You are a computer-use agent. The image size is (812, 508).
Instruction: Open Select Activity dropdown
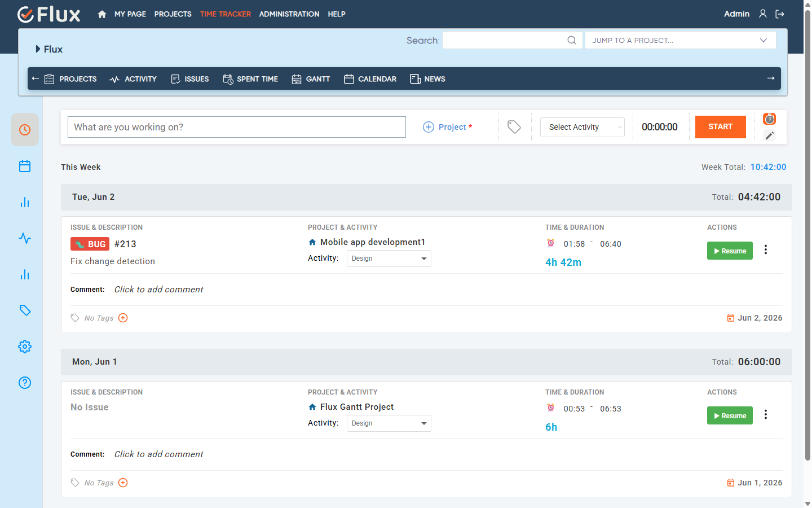coord(582,127)
